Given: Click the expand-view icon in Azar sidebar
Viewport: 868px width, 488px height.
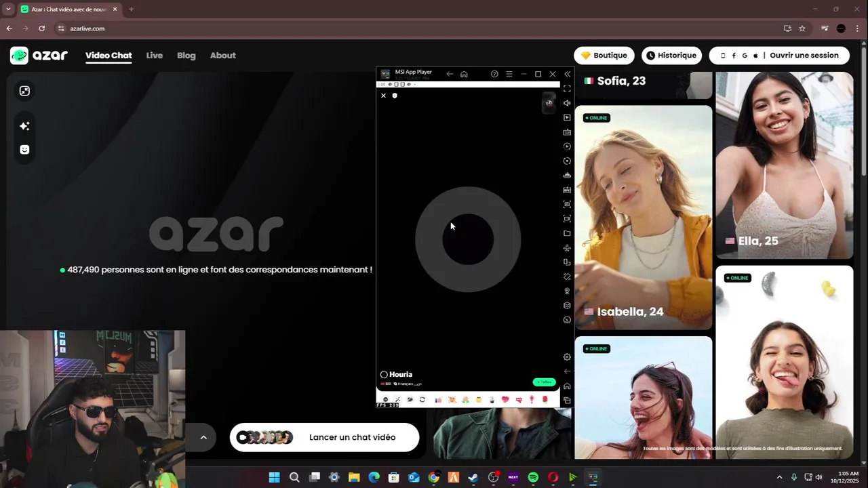Looking at the screenshot, I should pos(24,91).
